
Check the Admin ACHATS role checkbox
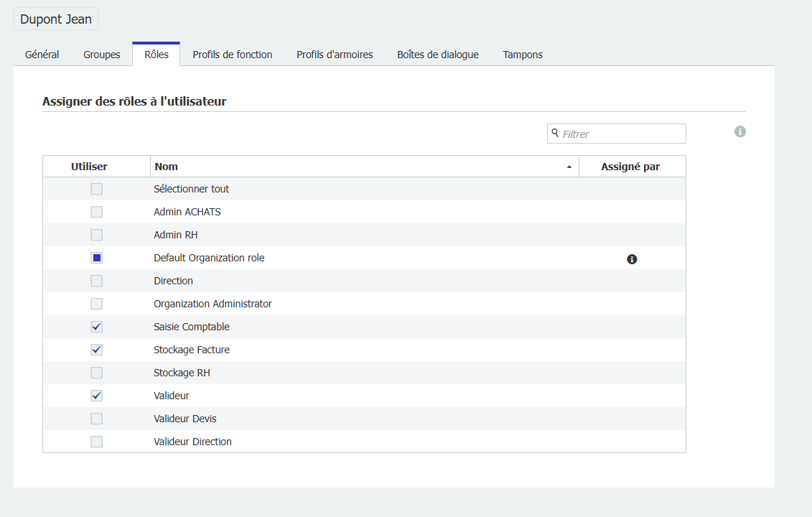point(97,212)
